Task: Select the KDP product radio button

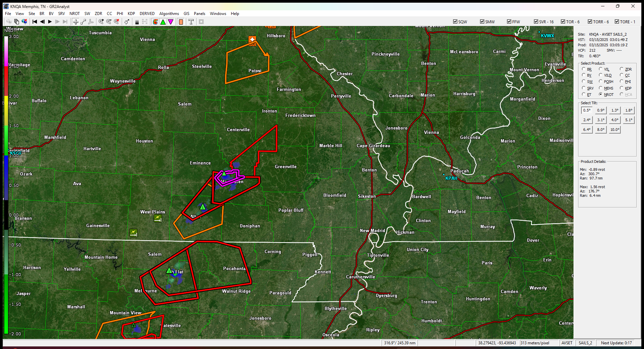Action: [621, 88]
